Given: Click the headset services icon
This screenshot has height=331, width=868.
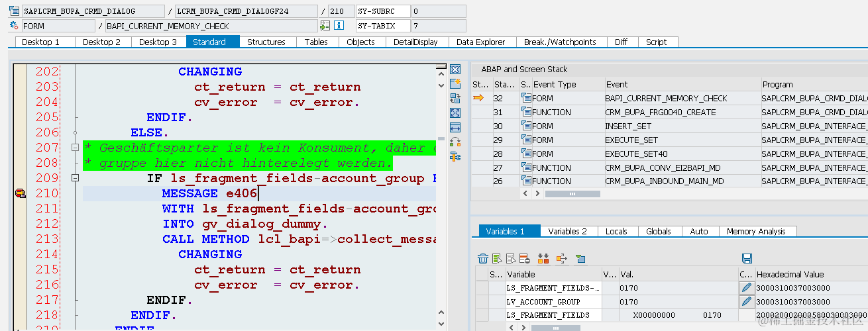Looking at the screenshot, I should 455,142.
